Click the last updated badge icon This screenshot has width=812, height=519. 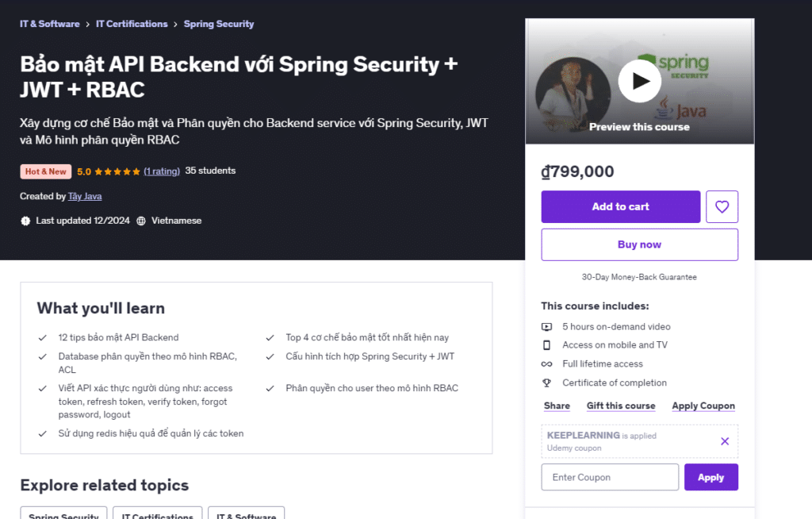[x=25, y=221]
